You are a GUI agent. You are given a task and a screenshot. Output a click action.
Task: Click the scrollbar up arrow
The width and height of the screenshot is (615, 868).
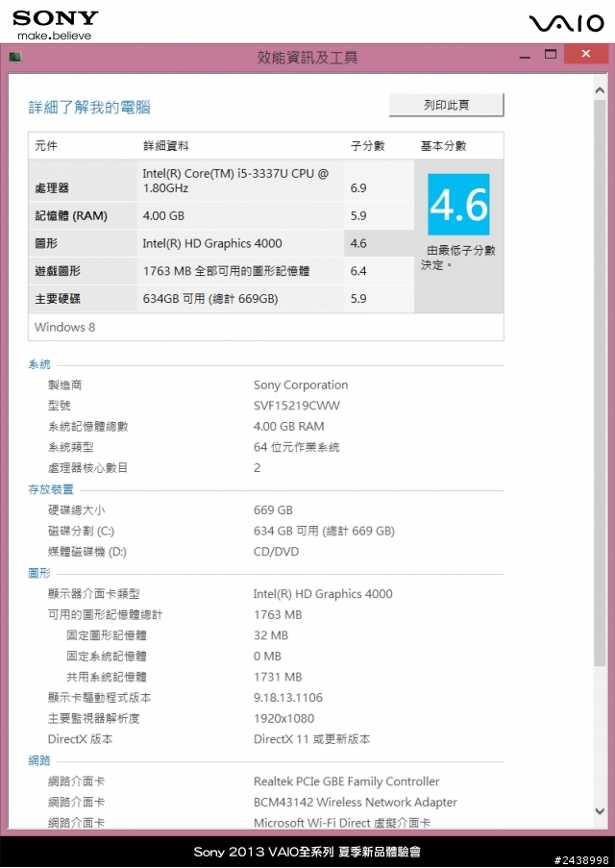click(600, 90)
